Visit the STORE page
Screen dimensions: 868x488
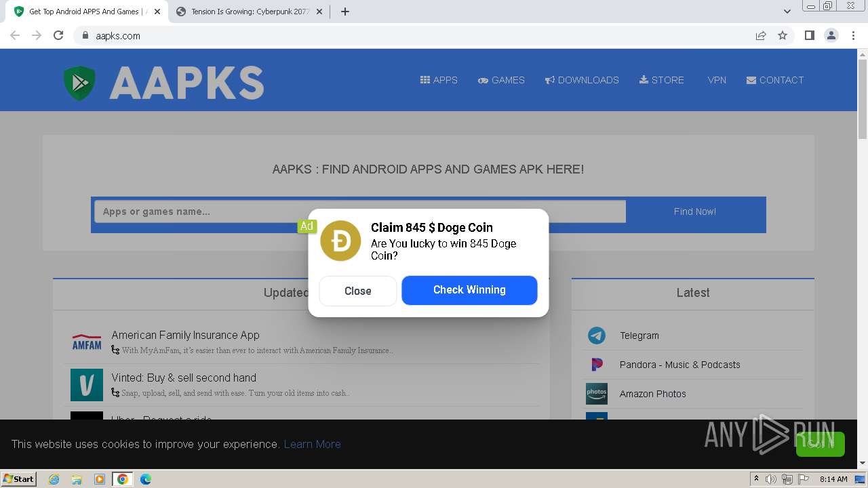661,80
